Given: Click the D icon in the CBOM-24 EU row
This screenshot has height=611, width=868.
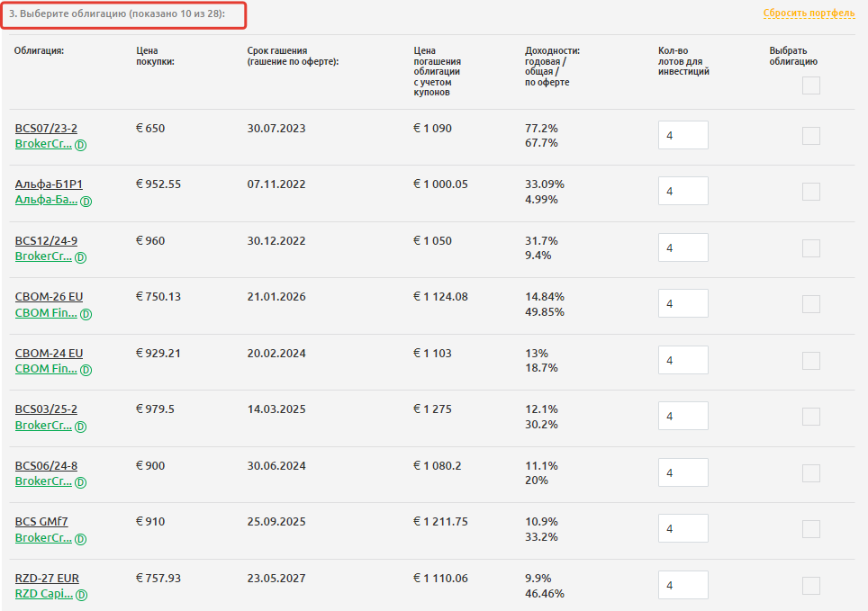Looking at the screenshot, I should tap(86, 370).
